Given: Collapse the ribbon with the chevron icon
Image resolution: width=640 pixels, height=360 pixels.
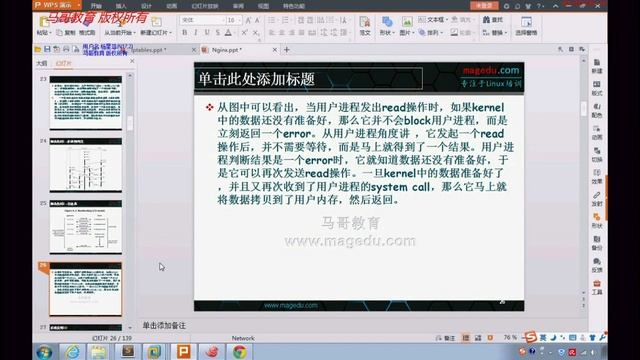Looking at the screenshot, I should [x=556, y=6].
